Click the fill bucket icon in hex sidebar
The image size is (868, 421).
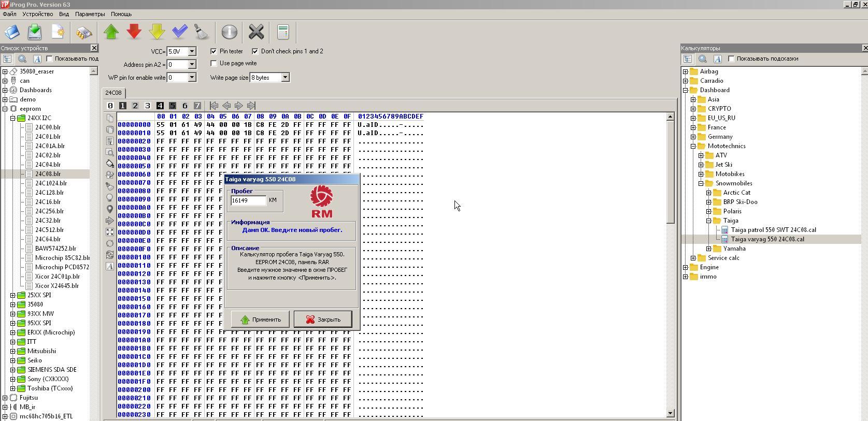tap(110, 164)
